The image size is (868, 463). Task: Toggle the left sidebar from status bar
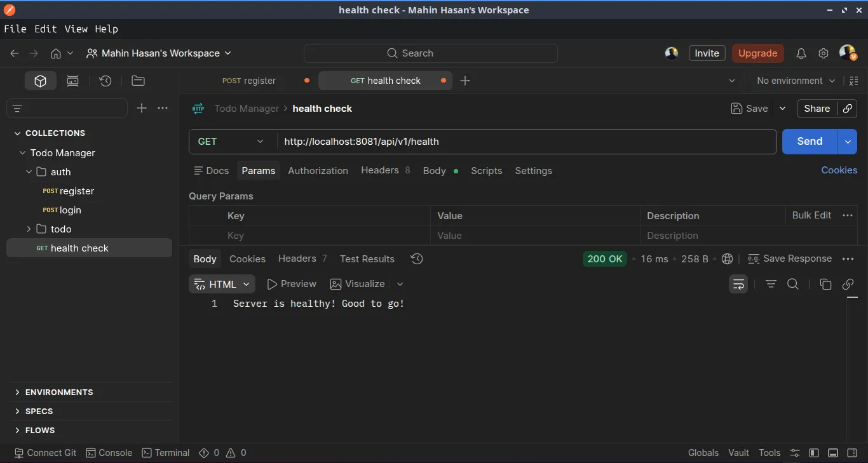tap(814, 453)
